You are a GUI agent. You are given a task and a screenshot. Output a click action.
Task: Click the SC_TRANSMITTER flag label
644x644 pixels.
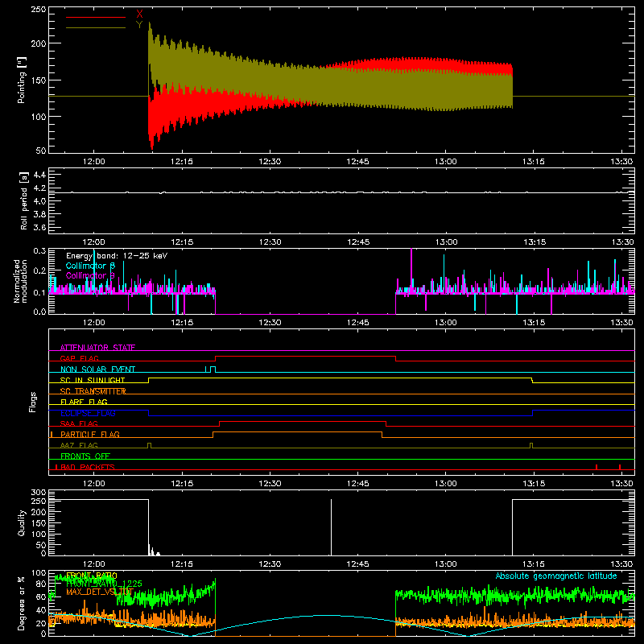[93, 391]
